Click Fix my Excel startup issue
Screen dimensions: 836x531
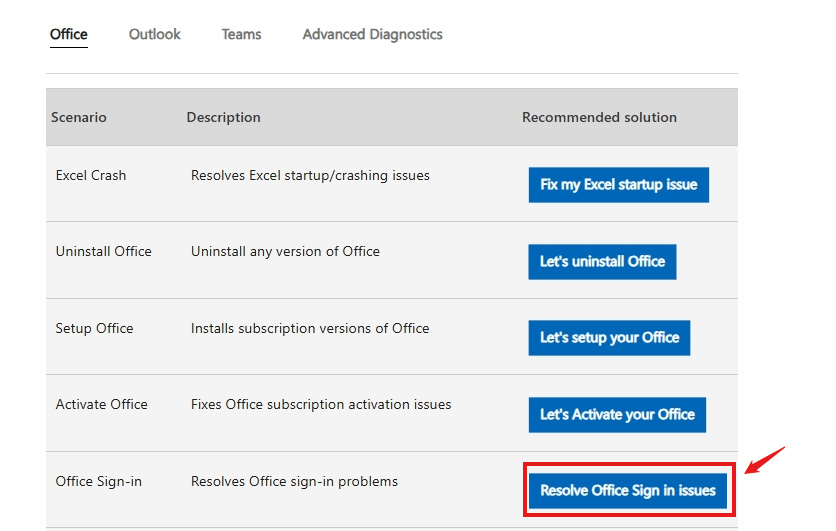(x=618, y=185)
